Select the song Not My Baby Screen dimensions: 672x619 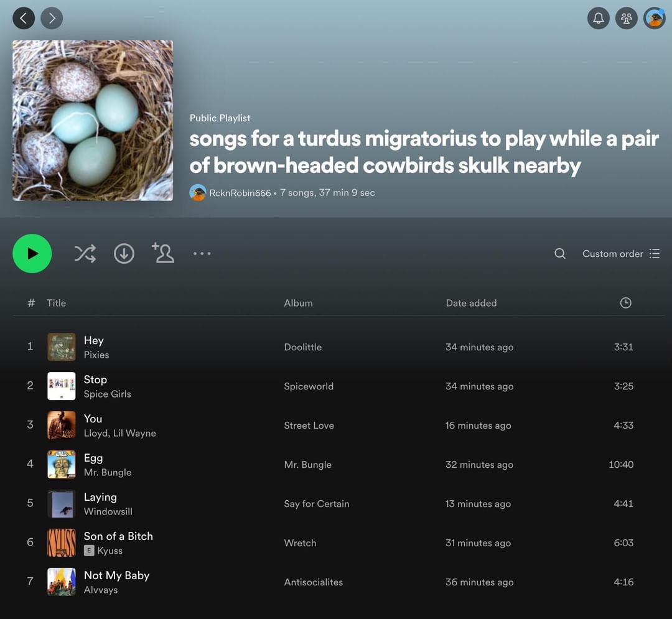(116, 575)
